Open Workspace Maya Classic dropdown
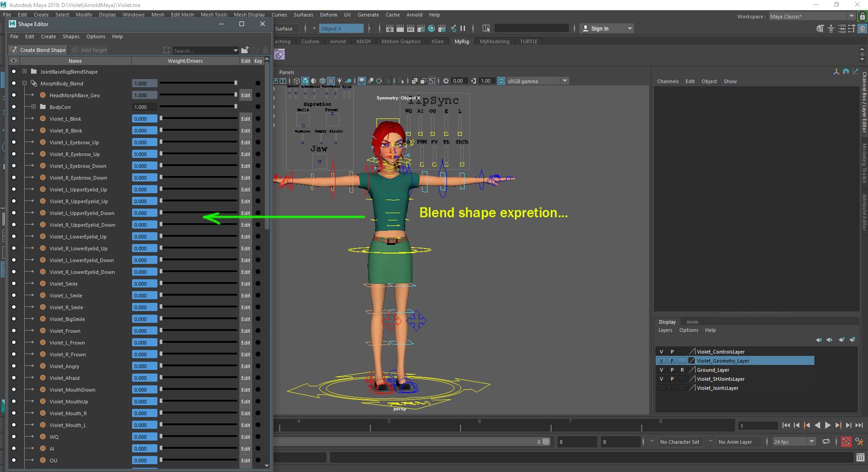The width and height of the screenshot is (868, 472). click(852, 16)
